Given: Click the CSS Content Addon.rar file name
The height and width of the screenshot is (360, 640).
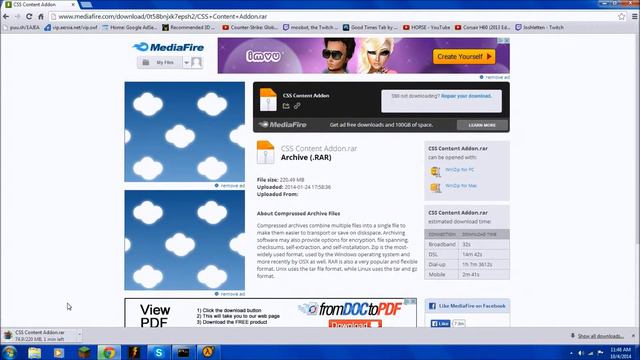Looking at the screenshot, I should coord(319,148).
